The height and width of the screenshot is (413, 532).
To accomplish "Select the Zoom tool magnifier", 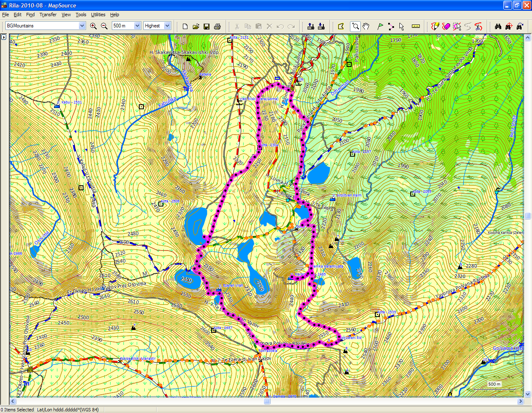I will (355, 26).
